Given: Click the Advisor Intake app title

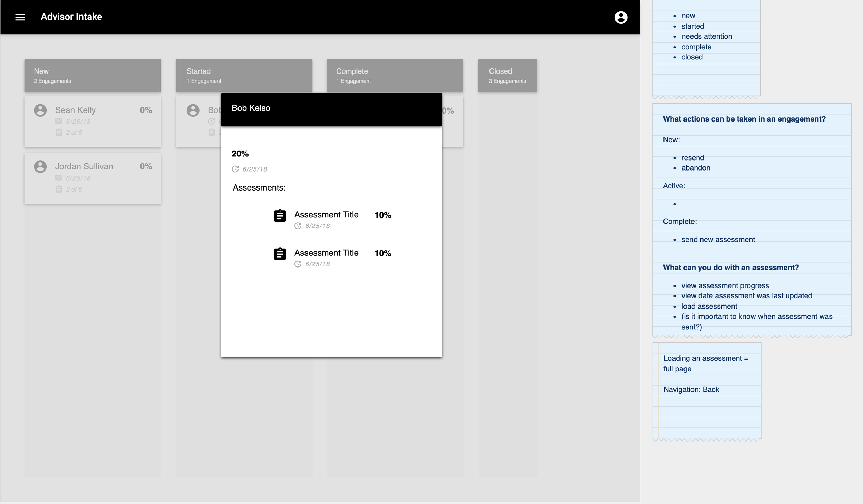Looking at the screenshot, I should click(71, 17).
